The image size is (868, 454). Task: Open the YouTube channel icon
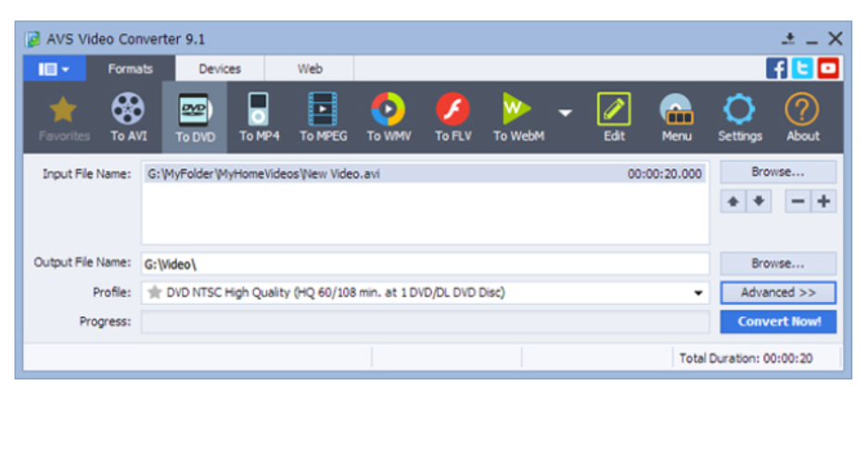click(x=828, y=69)
